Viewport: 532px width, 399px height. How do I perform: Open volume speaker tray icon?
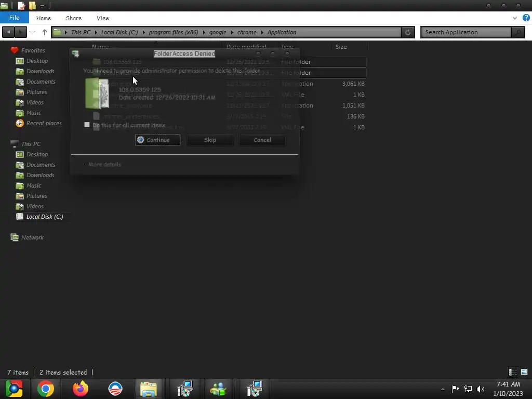[481, 389]
